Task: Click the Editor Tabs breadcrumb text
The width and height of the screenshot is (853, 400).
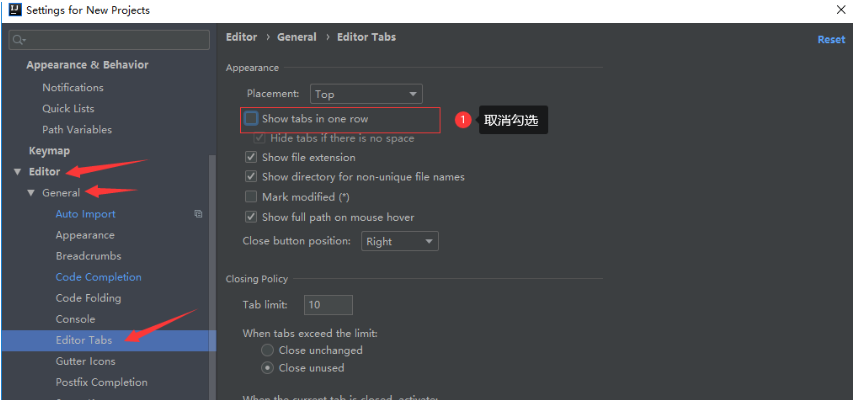Action: click(x=367, y=37)
